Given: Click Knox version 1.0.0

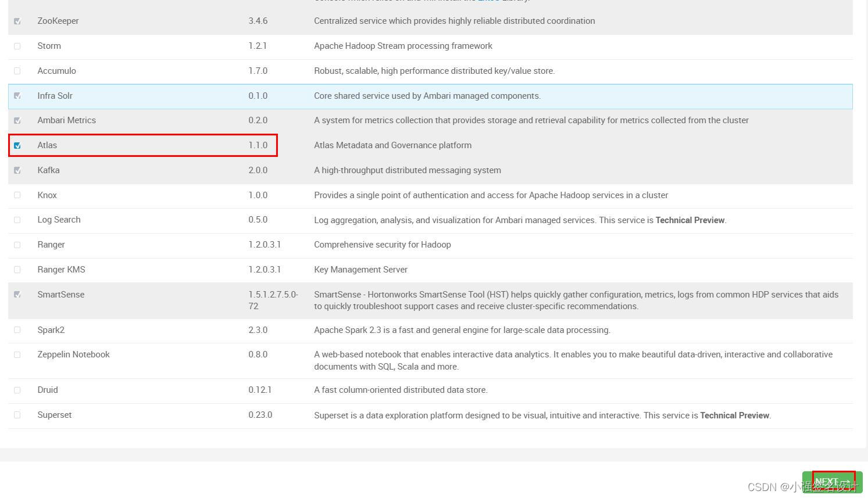Looking at the screenshot, I should [x=258, y=195].
